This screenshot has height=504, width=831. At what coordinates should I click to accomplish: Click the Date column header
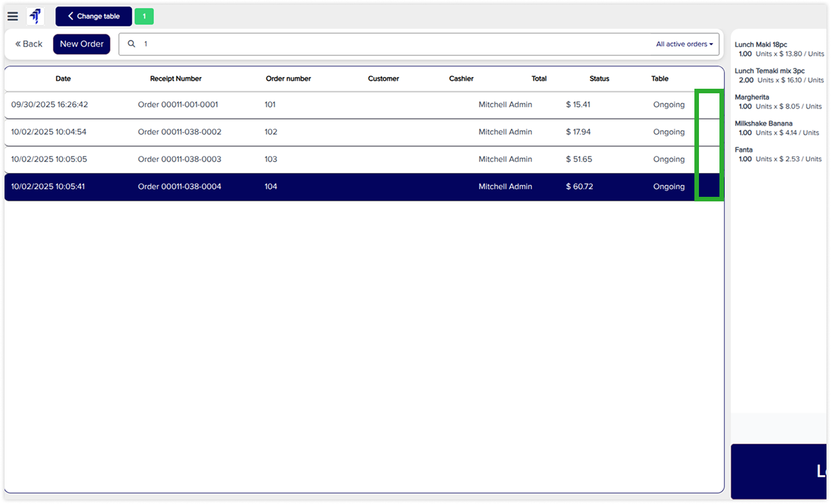[x=63, y=79]
